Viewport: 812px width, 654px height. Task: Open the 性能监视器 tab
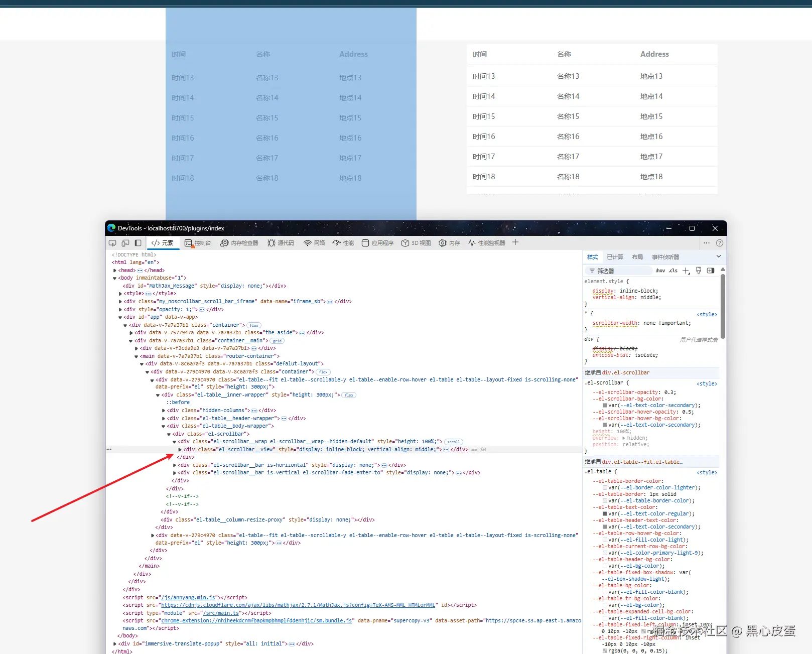click(486, 243)
